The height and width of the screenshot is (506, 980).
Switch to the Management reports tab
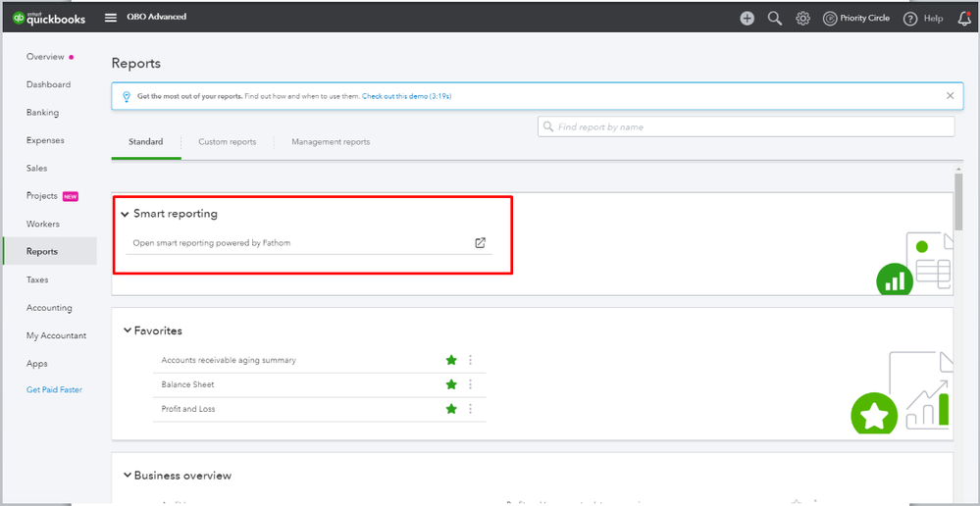tap(331, 142)
